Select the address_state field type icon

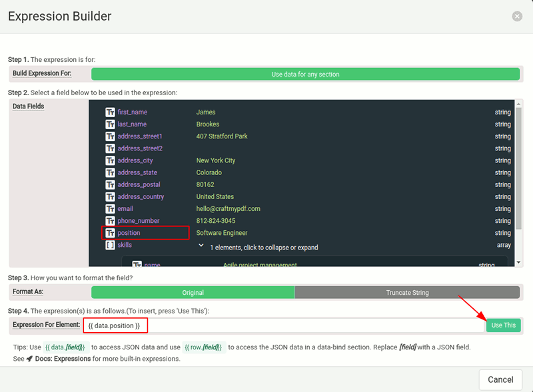(x=111, y=172)
